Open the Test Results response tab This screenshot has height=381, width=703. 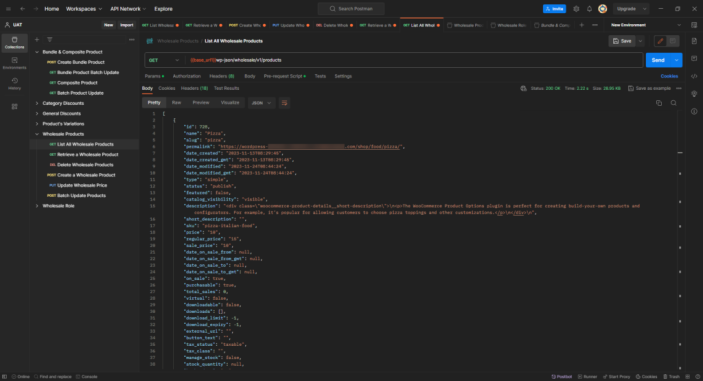click(x=226, y=88)
